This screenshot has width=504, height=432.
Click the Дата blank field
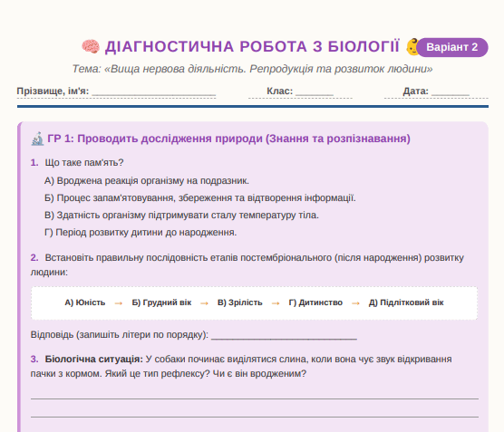[451, 91]
